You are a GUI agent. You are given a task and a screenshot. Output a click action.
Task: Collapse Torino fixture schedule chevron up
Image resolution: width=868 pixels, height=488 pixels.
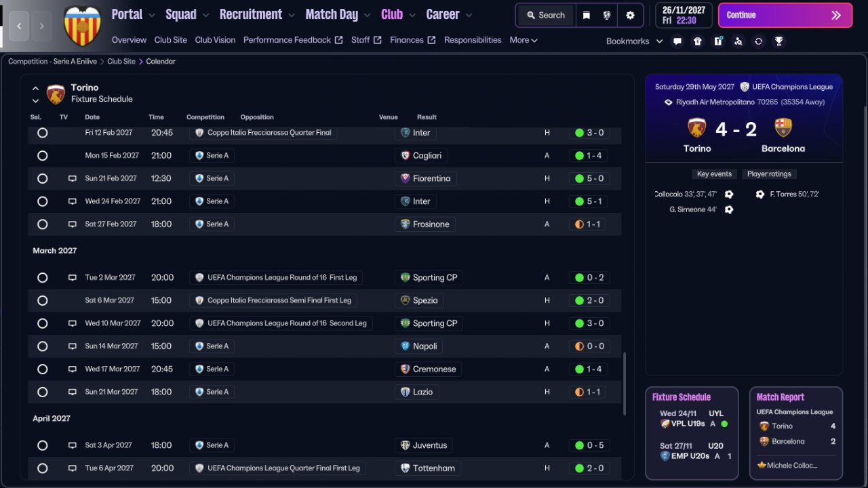click(x=35, y=88)
